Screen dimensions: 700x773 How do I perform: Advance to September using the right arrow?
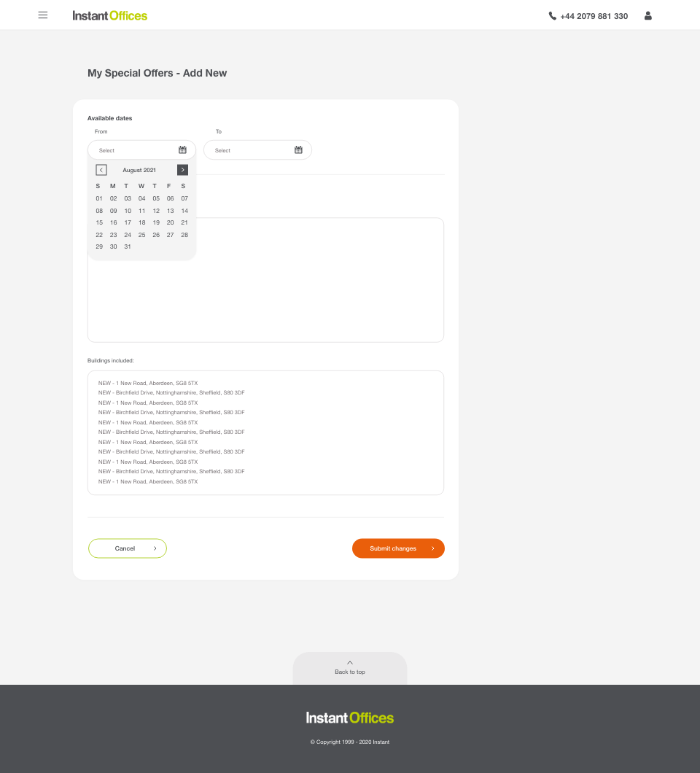click(x=182, y=170)
